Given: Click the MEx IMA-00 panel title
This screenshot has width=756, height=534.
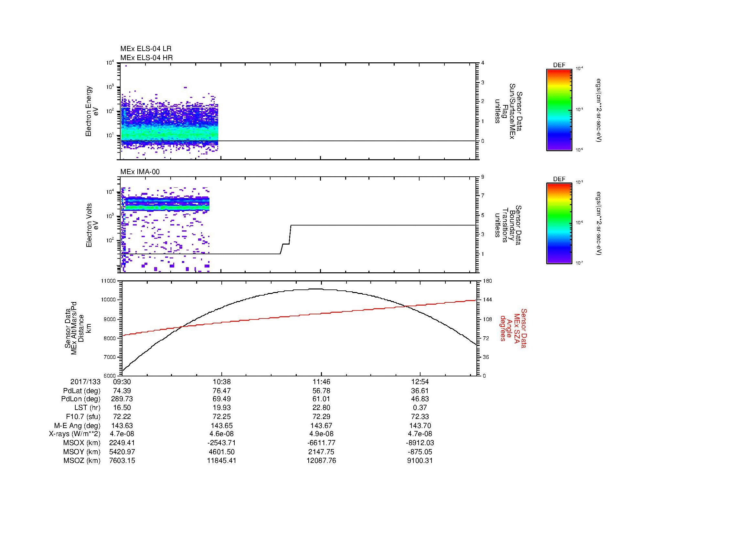Looking at the screenshot, I should tap(140, 172).
